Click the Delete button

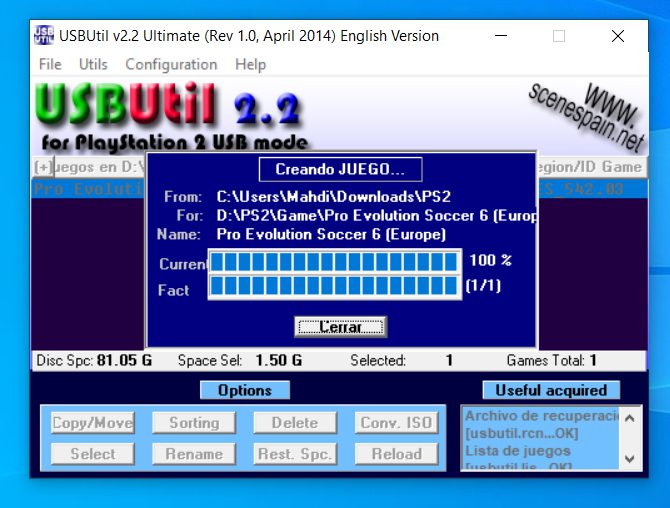[x=295, y=423]
